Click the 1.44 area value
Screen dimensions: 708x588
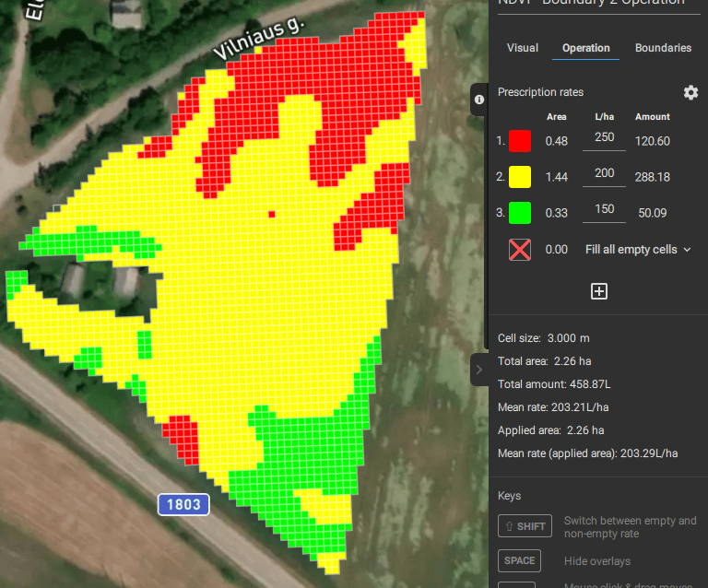[x=556, y=177]
